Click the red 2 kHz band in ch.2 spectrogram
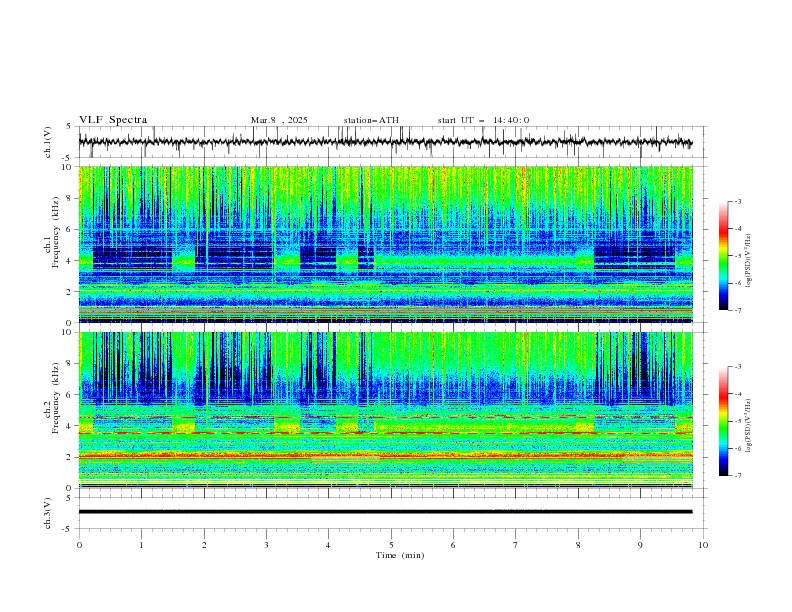This screenshot has width=792, height=612. pos(385,456)
